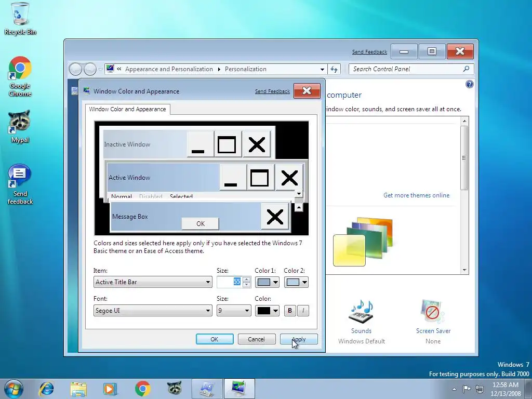
Task: Open Windows Explorer folder in taskbar
Action: click(x=78, y=389)
